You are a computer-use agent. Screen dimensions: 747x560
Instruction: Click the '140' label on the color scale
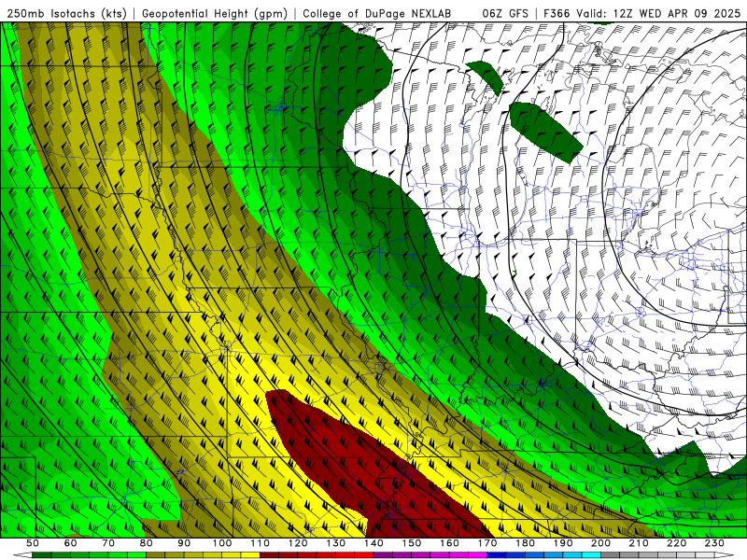373,543
